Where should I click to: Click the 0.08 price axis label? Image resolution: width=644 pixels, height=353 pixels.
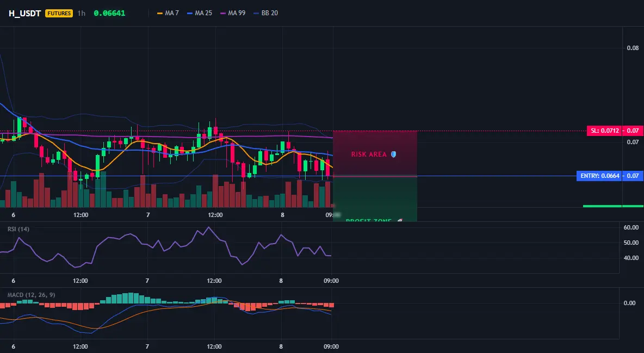633,48
